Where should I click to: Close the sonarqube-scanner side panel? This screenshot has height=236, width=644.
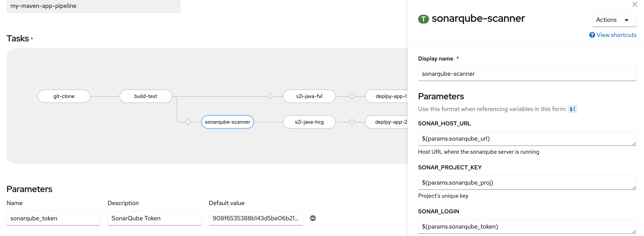coord(634,4)
